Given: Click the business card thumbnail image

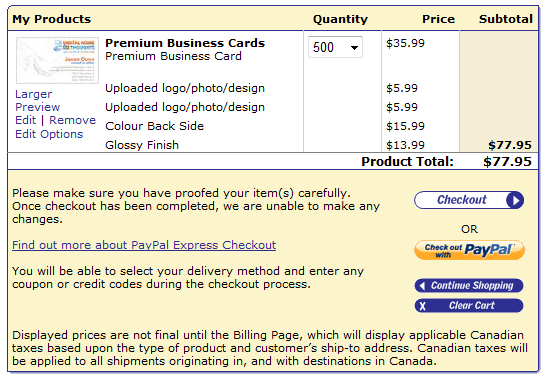Looking at the screenshot, I should click(x=57, y=60).
